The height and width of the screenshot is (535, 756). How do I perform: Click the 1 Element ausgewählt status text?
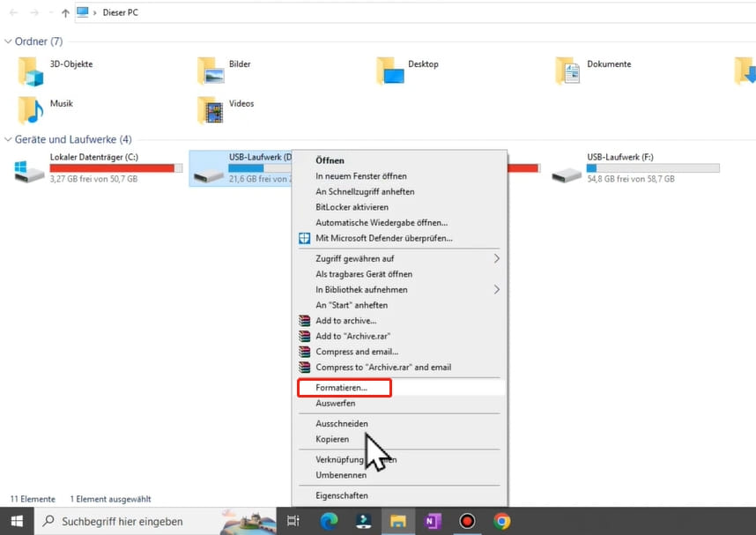(x=110, y=499)
